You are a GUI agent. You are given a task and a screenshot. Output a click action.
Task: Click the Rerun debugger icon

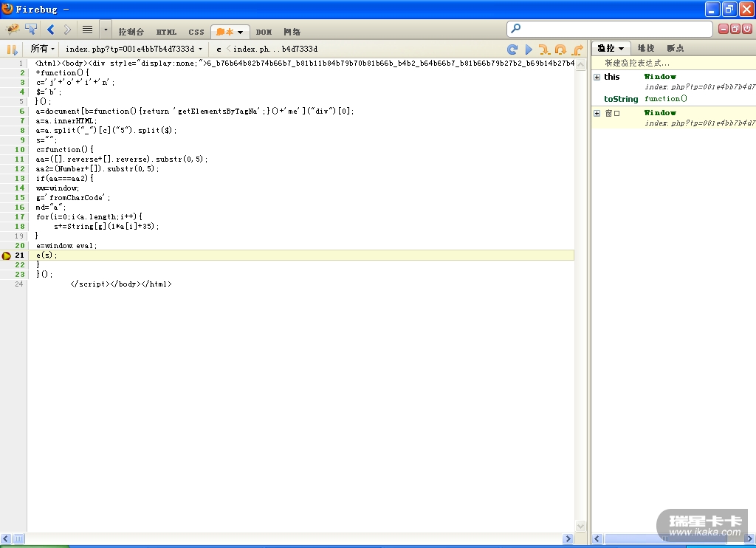[x=512, y=49]
